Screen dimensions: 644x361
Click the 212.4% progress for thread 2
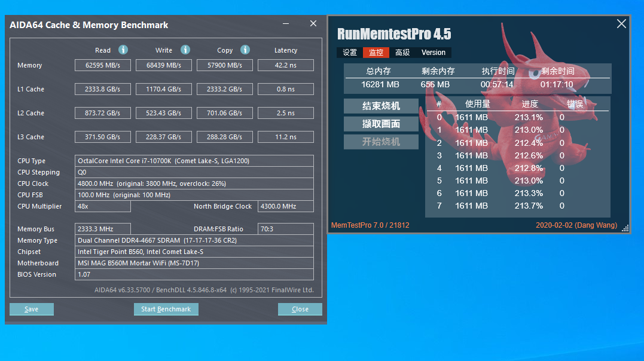tap(529, 143)
